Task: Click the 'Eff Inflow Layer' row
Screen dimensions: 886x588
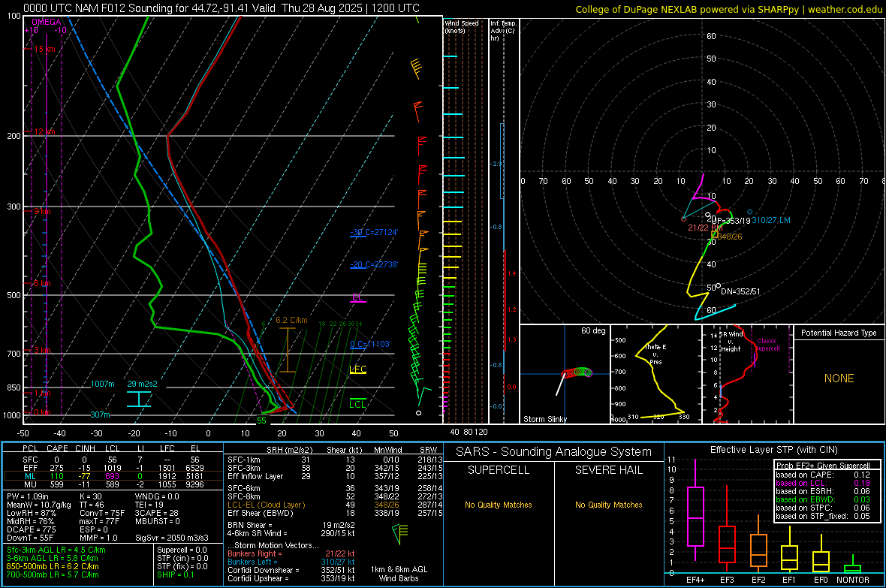Action: pos(335,476)
